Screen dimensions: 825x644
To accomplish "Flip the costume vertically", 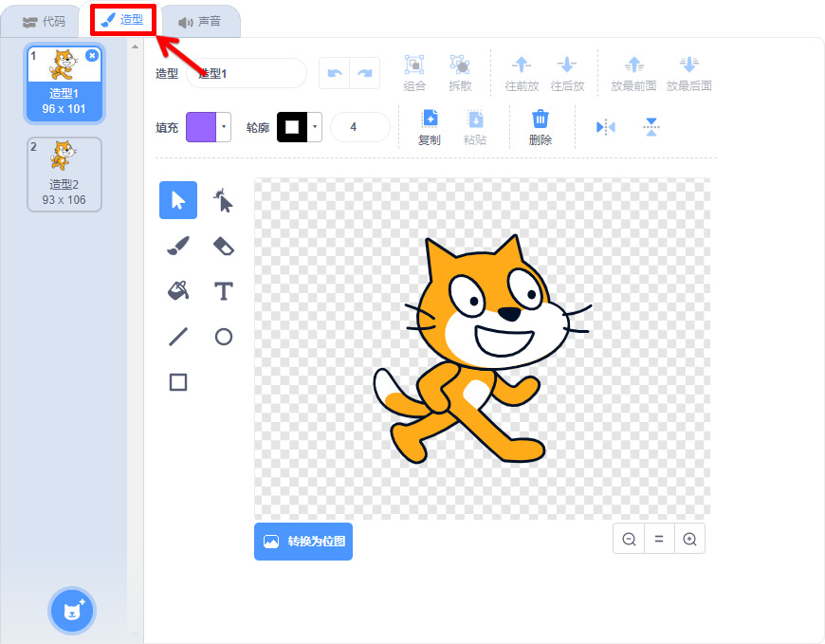I will 651,127.
